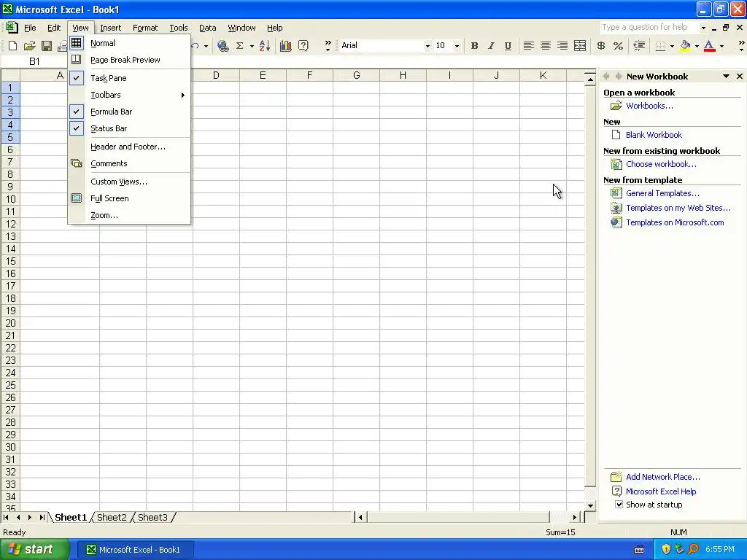Screen dimensions: 747x560
Task: Open the Undo history dropdown arrow
Action: tap(206, 46)
